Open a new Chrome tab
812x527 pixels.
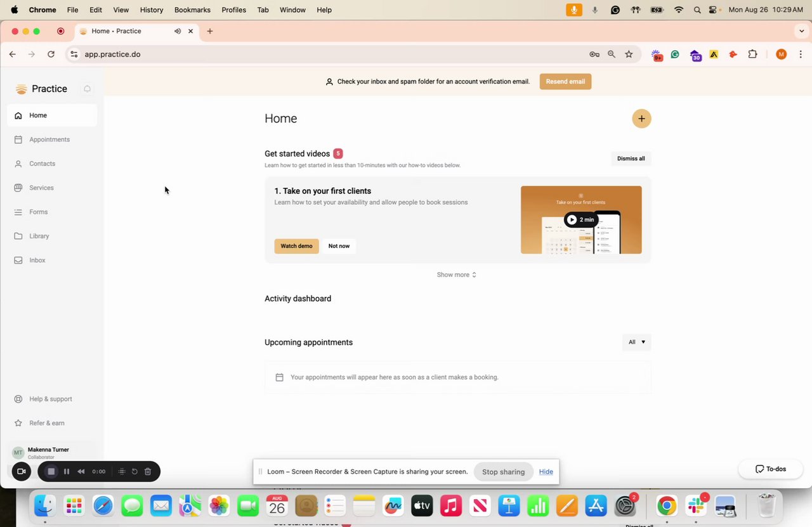pos(210,31)
